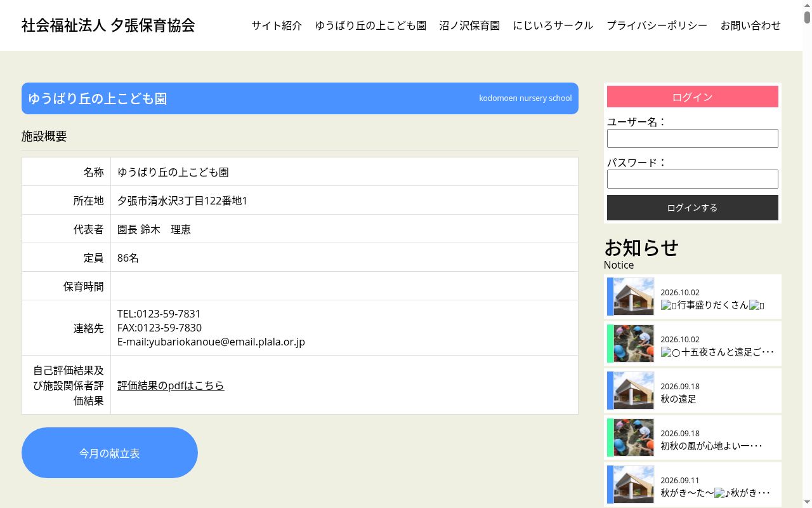Select the E-mail yubariokanoue@email.plala.or.jp text
This screenshot has height=508, width=812.
pyautogui.click(x=211, y=342)
